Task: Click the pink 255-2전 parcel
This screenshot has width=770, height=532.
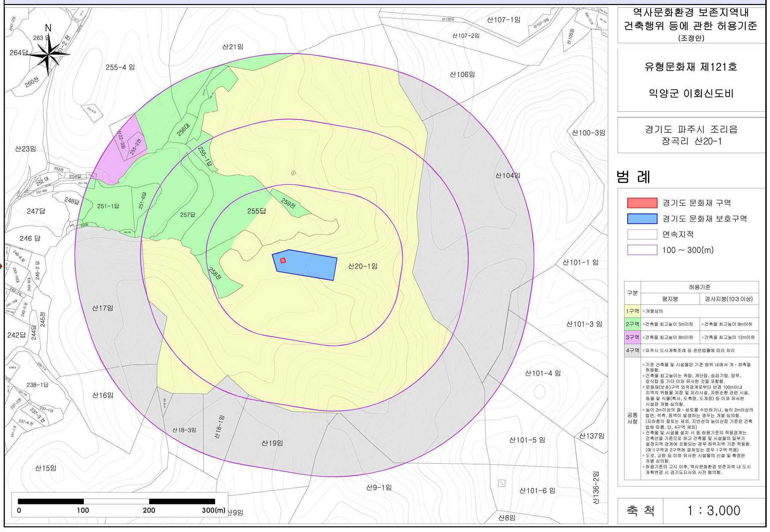Action: pos(136,147)
